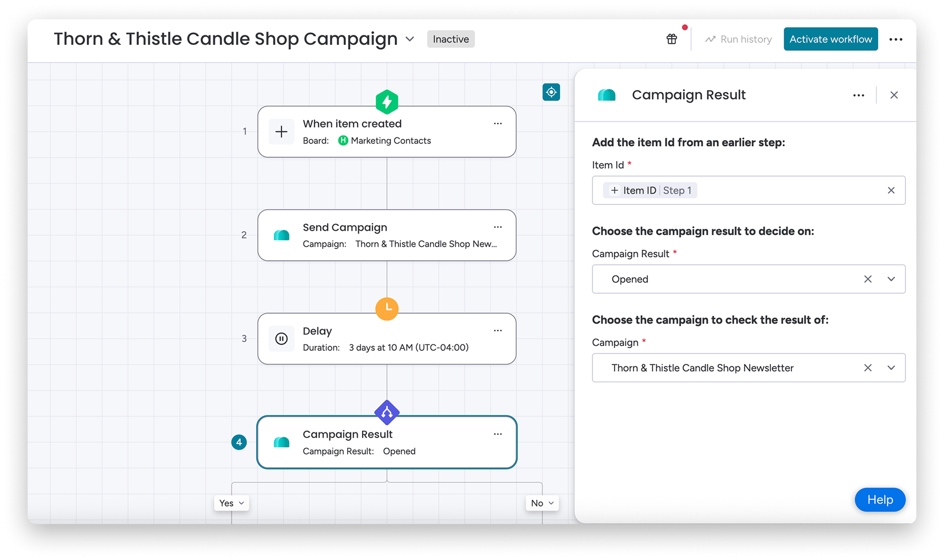
Task: Open the No branch dropdown
Action: [x=542, y=503]
